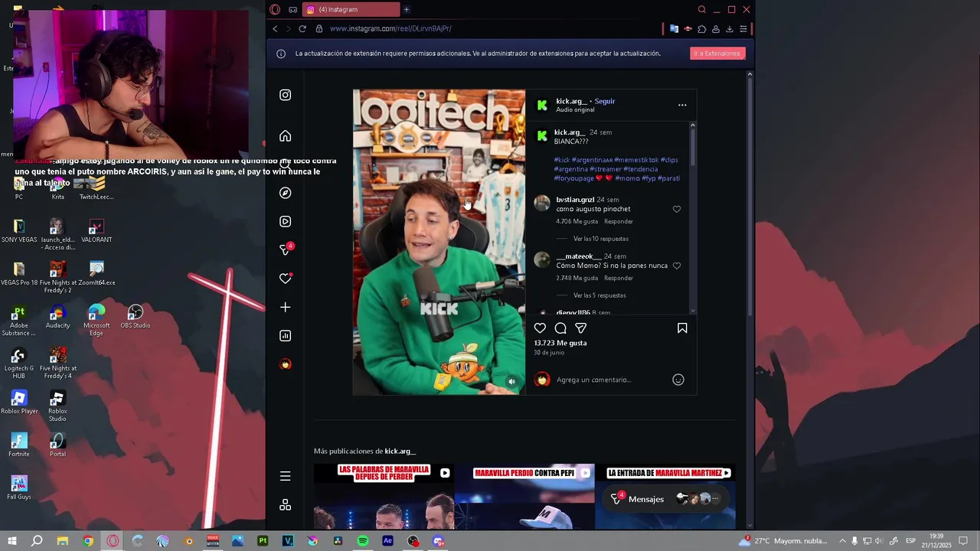980x551 pixels.
Task: Go to Instagram Home (house icon)
Action: 285,136
